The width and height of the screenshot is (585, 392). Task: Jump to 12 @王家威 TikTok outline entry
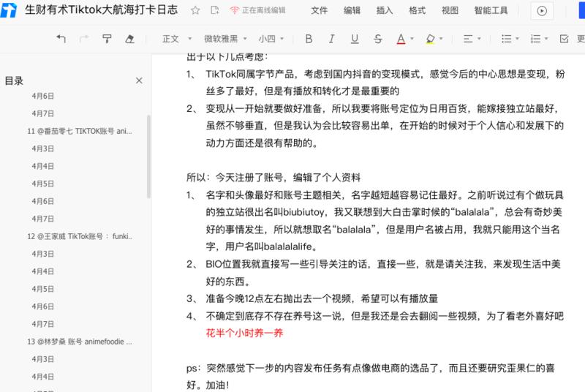[x=80, y=236]
